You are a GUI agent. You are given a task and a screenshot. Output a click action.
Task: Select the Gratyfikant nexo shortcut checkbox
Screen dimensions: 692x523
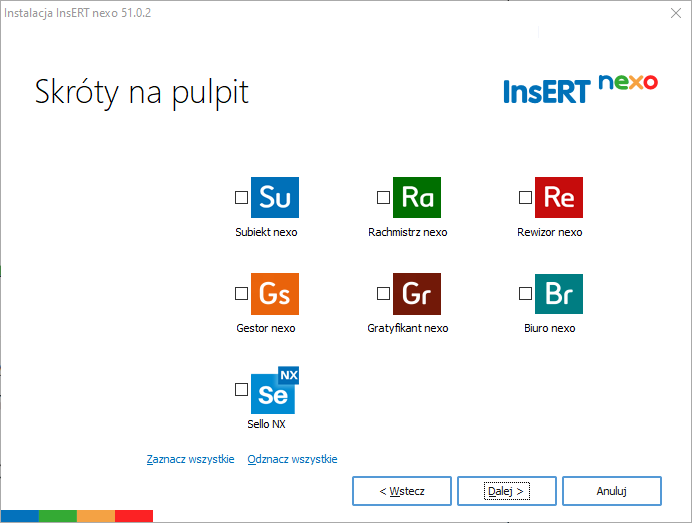(x=384, y=293)
